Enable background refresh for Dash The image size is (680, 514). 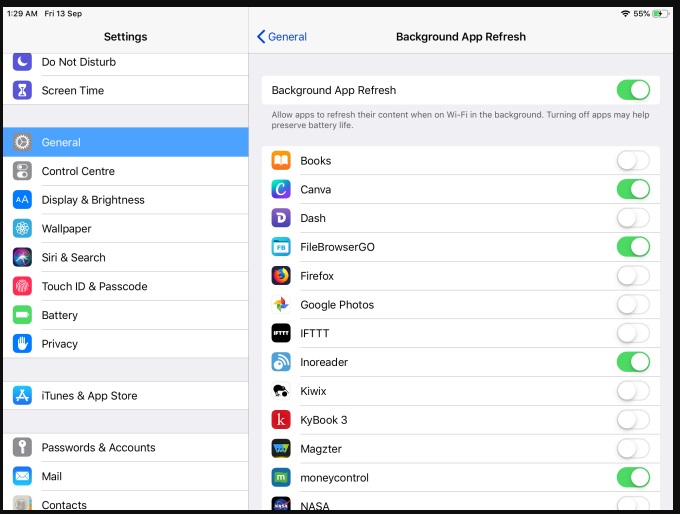click(633, 218)
